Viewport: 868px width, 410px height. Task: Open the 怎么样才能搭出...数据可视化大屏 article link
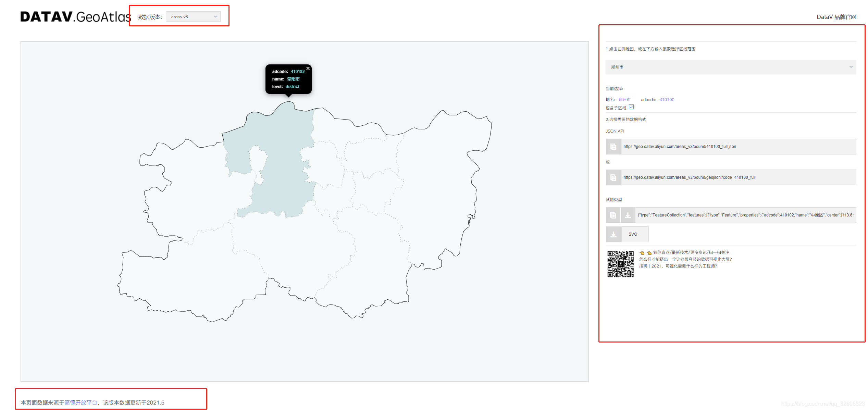tap(685, 259)
